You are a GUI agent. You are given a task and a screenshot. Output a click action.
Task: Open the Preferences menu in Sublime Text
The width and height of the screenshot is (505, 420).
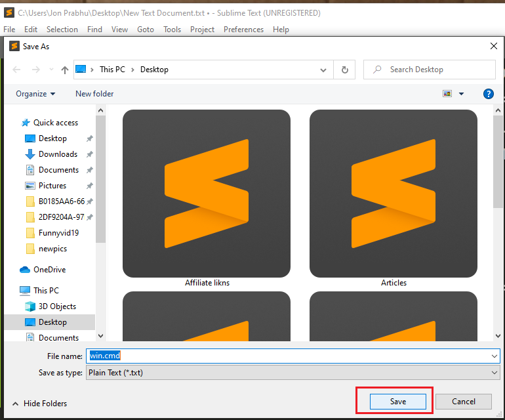pos(243,30)
